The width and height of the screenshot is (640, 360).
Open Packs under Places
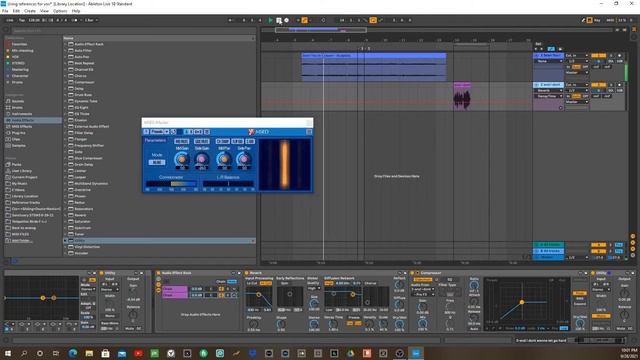point(16,164)
